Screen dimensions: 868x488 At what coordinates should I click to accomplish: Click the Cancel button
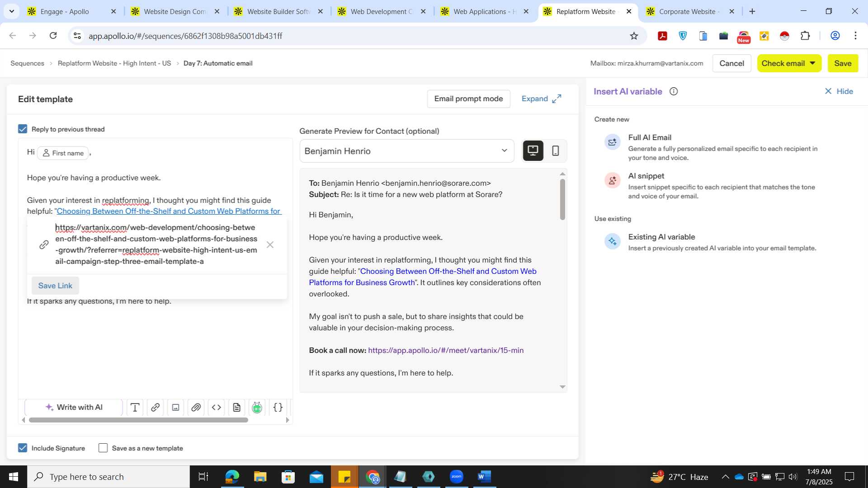point(731,63)
